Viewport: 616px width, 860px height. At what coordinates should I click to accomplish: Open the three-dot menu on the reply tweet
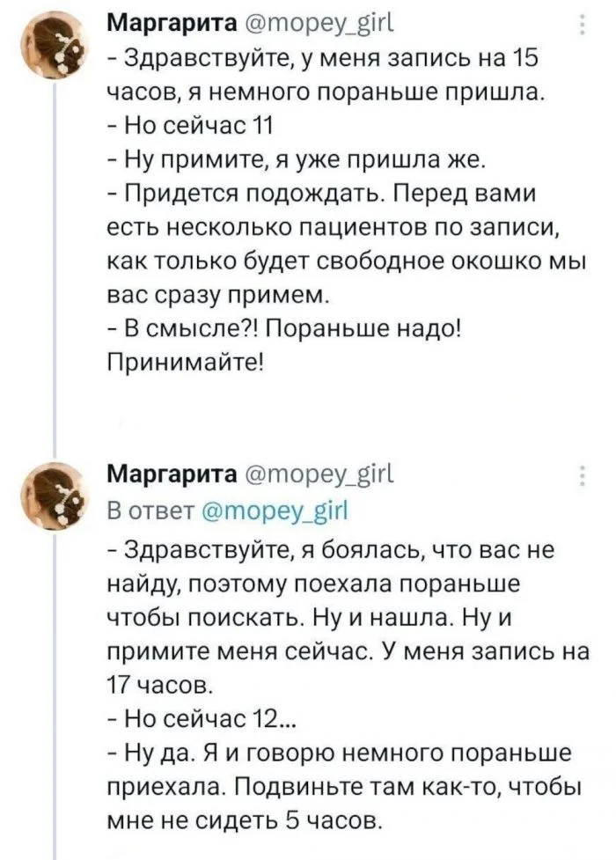coord(582,476)
